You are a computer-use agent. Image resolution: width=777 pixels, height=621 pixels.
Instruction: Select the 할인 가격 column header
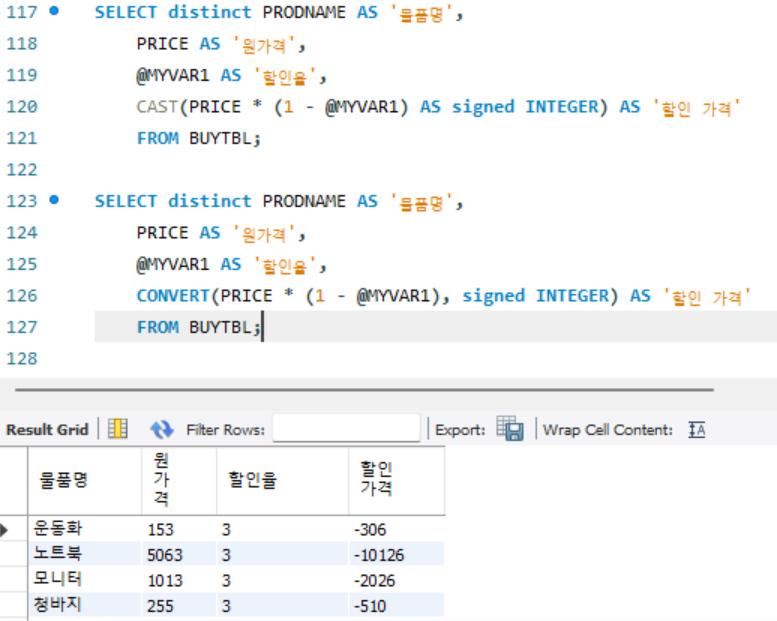(396, 480)
